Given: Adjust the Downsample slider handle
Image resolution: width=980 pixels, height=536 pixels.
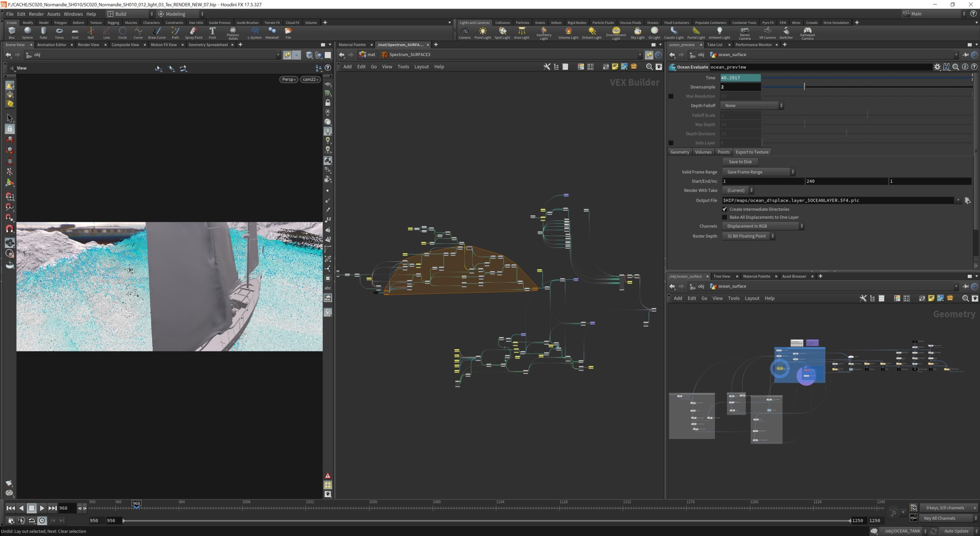Looking at the screenshot, I should 804,87.
